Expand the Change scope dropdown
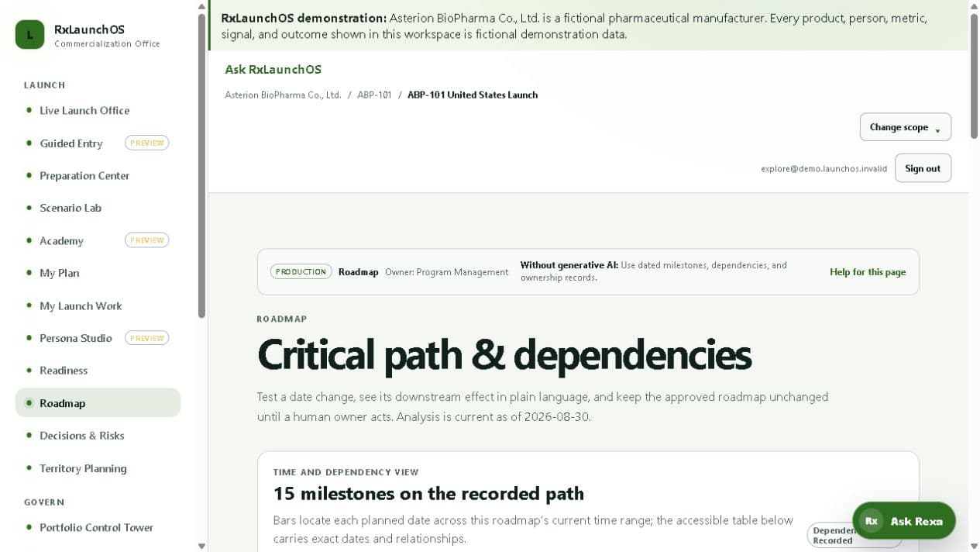980x552 pixels. [x=905, y=127]
